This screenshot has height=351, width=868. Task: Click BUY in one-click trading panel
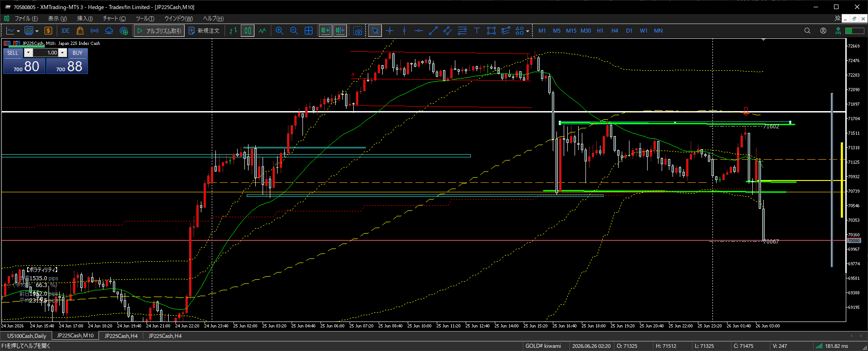(x=78, y=53)
